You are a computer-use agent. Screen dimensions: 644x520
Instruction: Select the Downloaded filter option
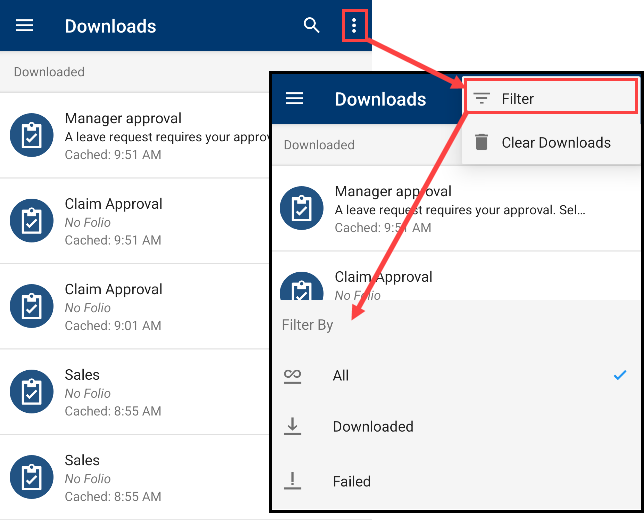pyautogui.click(x=455, y=427)
